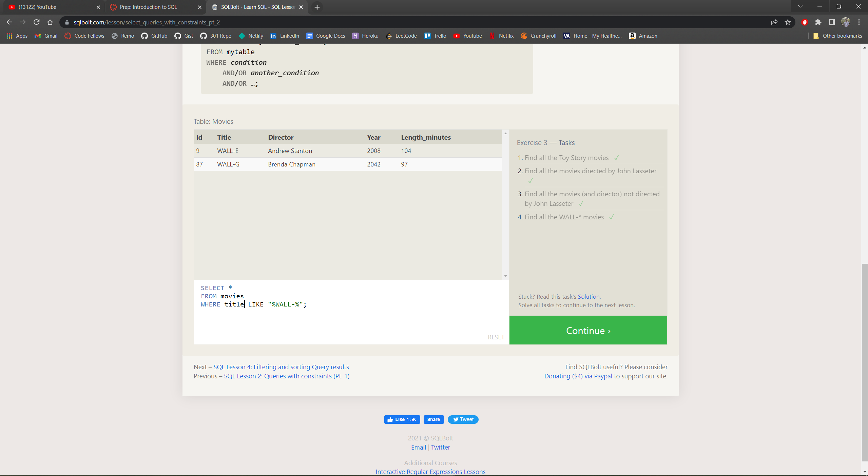Open the Extensions puzzle-piece menu
This screenshot has width=868, height=476.
(x=818, y=22)
